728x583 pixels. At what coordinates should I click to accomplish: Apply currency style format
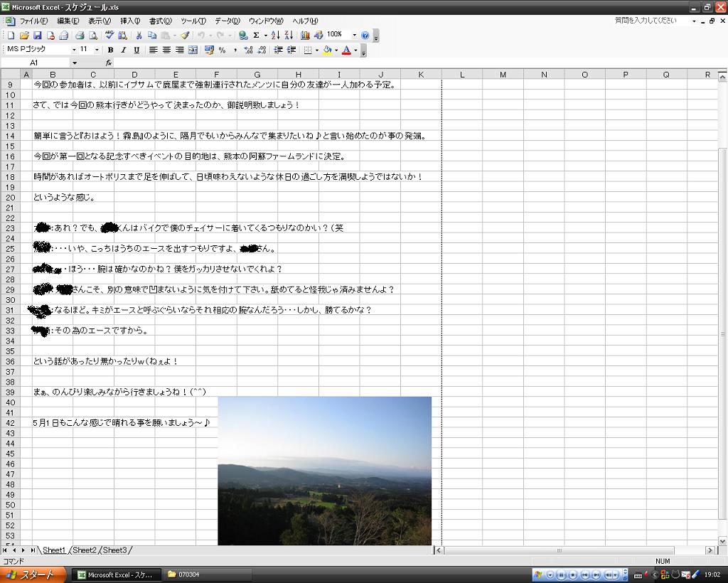coord(209,50)
